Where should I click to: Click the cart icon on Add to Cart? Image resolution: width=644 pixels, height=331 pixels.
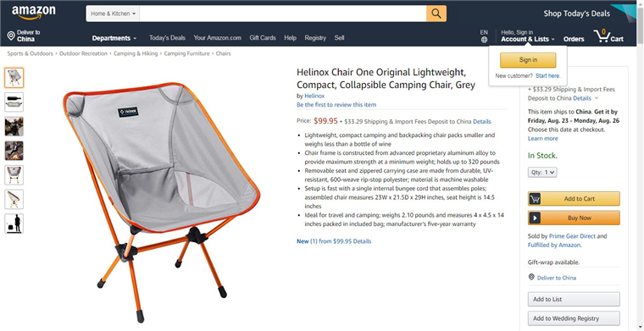tap(535, 199)
